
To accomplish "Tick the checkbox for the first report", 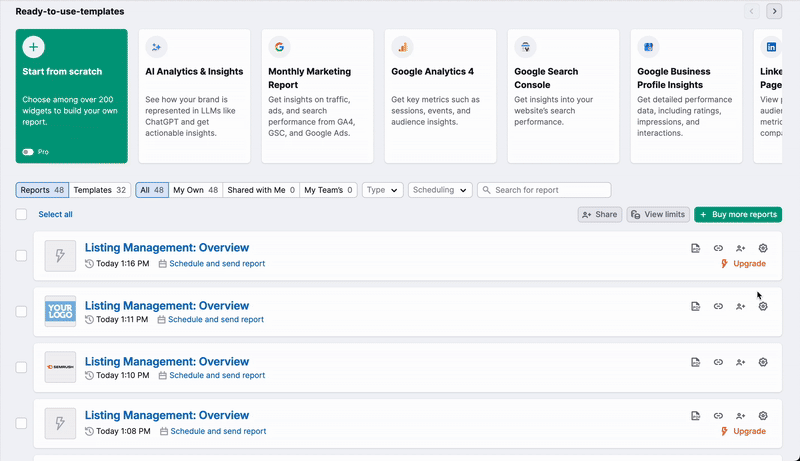I will (22, 256).
